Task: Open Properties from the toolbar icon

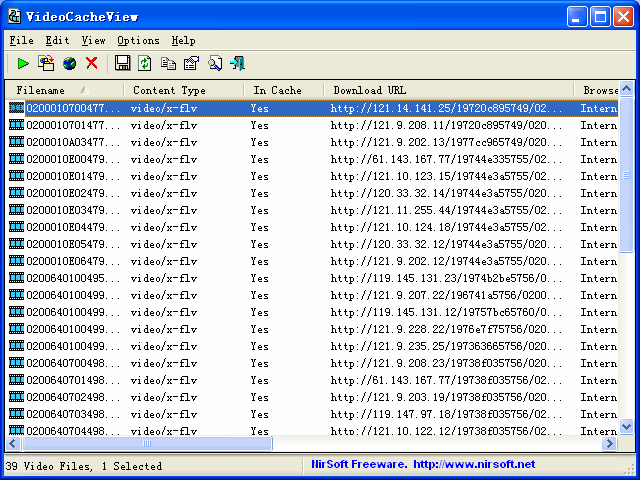Action: (x=191, y=64)
